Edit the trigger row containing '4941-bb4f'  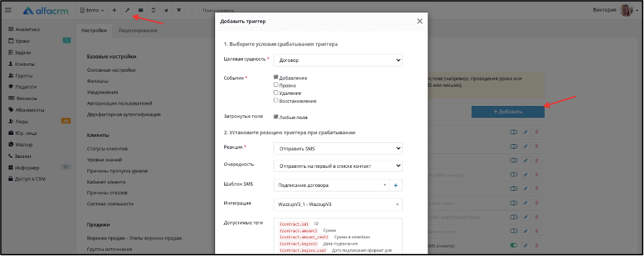point(526,217)
